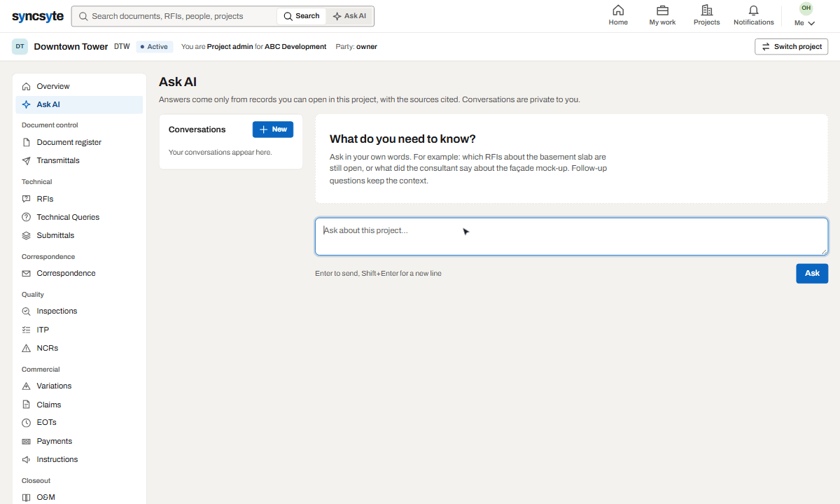Click 'Your conversations appear here' text
This screenshot has height=504, width=840.
click(220, 152)
